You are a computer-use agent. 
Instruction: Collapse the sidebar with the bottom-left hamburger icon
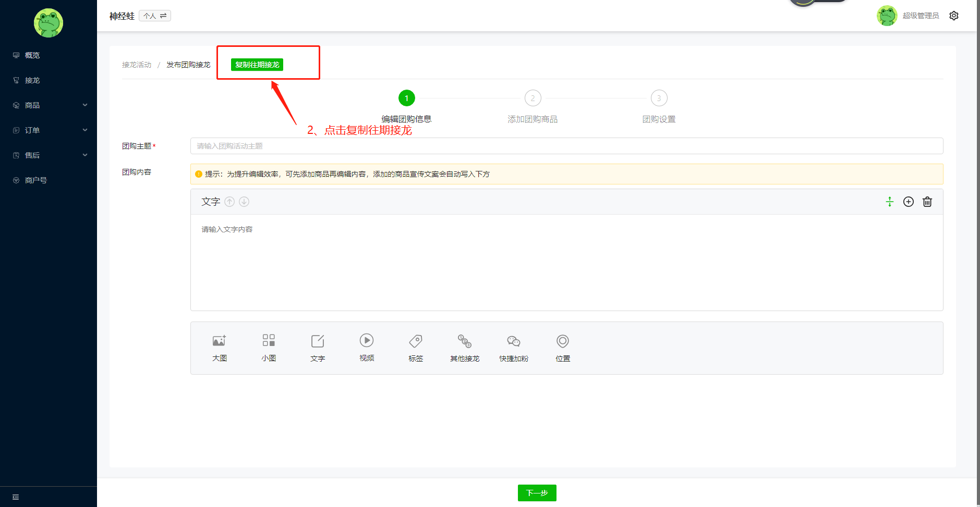pyautogui.click(x=16, y=497)
